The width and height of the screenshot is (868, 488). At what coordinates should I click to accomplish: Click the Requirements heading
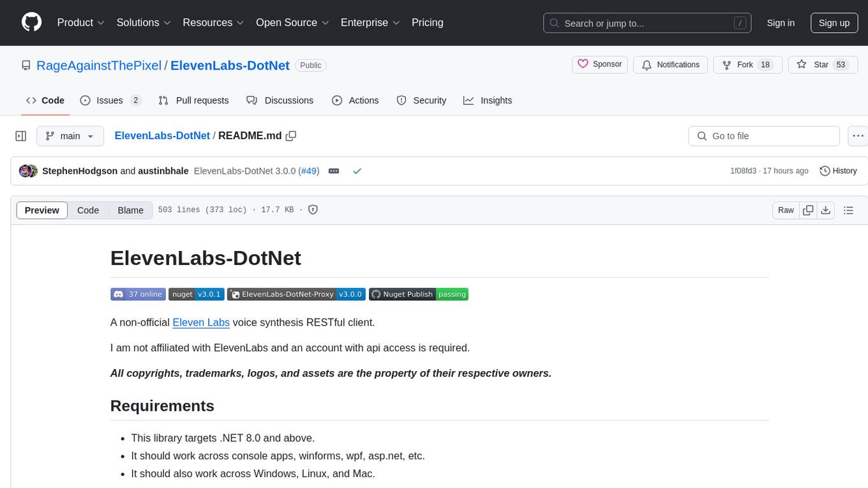point(162,406)
